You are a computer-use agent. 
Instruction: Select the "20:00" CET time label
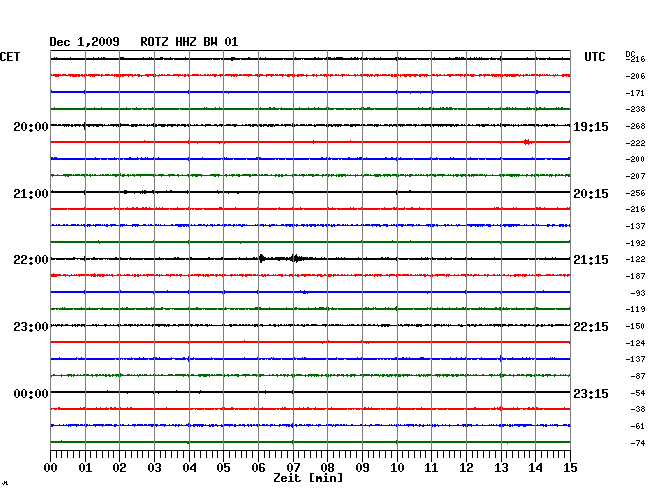[x=31, y=126]
